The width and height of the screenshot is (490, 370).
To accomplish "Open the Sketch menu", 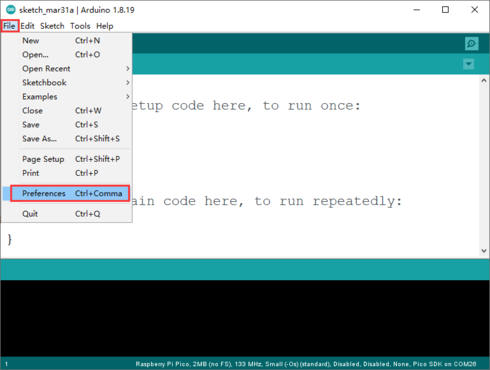I will tap(52, 26).
